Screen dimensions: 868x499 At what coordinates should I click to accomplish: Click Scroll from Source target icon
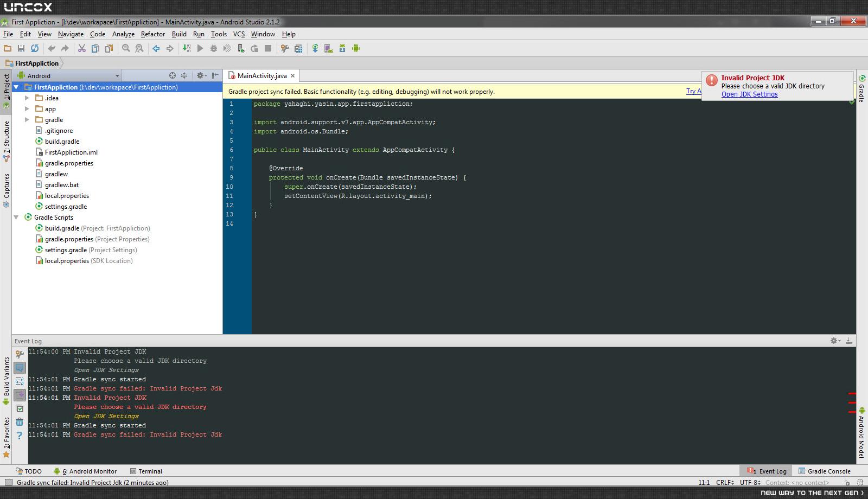173,75
